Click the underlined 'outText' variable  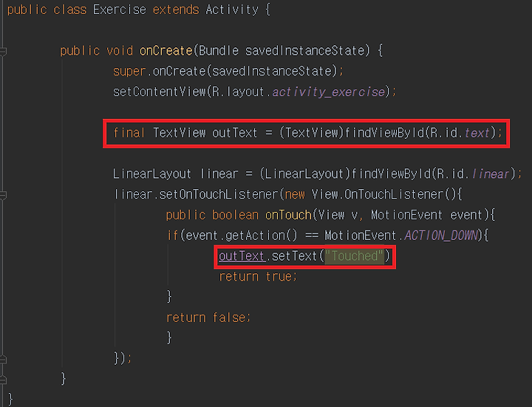[x=242, y=256]
